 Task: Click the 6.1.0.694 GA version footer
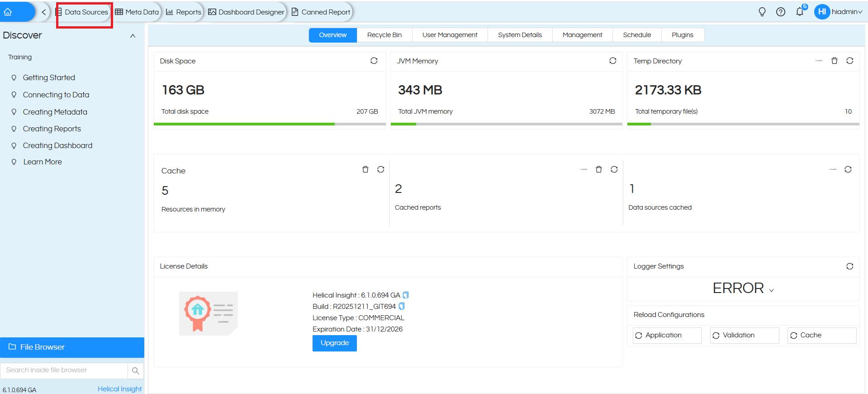[19, 390]
